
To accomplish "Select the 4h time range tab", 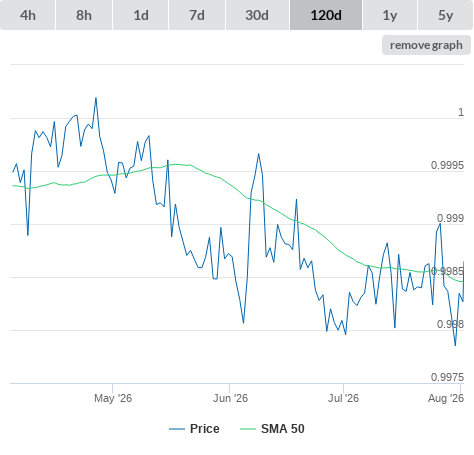I will (28, 15).
